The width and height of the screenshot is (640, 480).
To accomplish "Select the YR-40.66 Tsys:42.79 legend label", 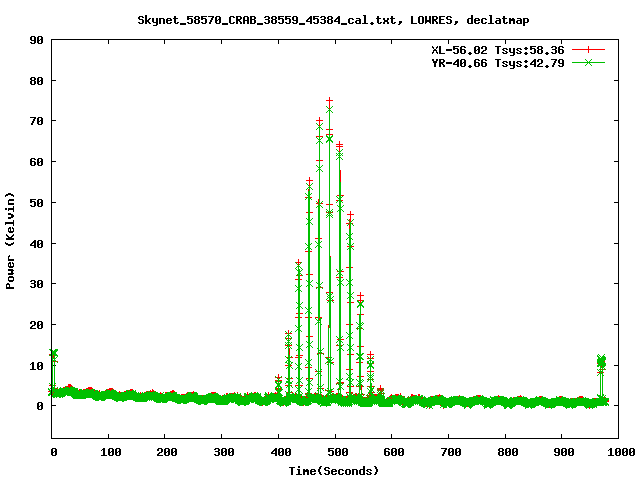I will click(498, 63).
